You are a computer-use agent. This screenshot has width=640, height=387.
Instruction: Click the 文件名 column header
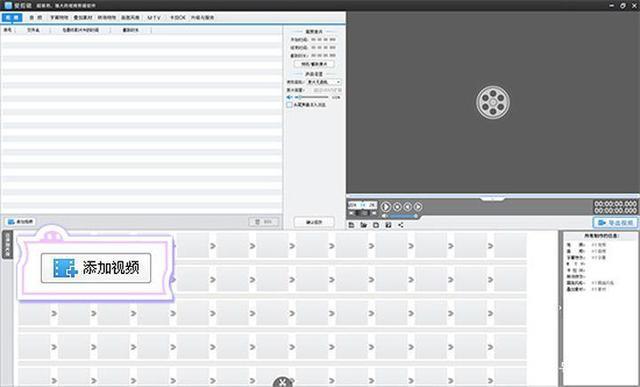[x=33, y=30]
